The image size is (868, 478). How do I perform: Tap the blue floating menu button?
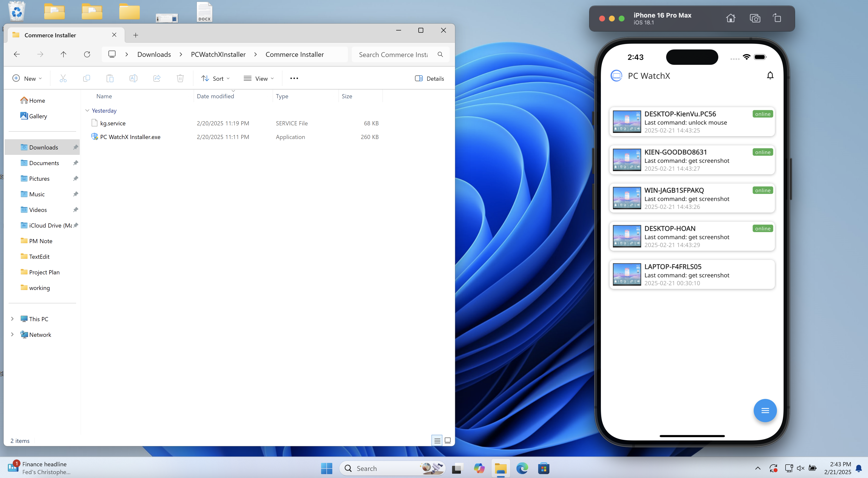tap(765, 410)
